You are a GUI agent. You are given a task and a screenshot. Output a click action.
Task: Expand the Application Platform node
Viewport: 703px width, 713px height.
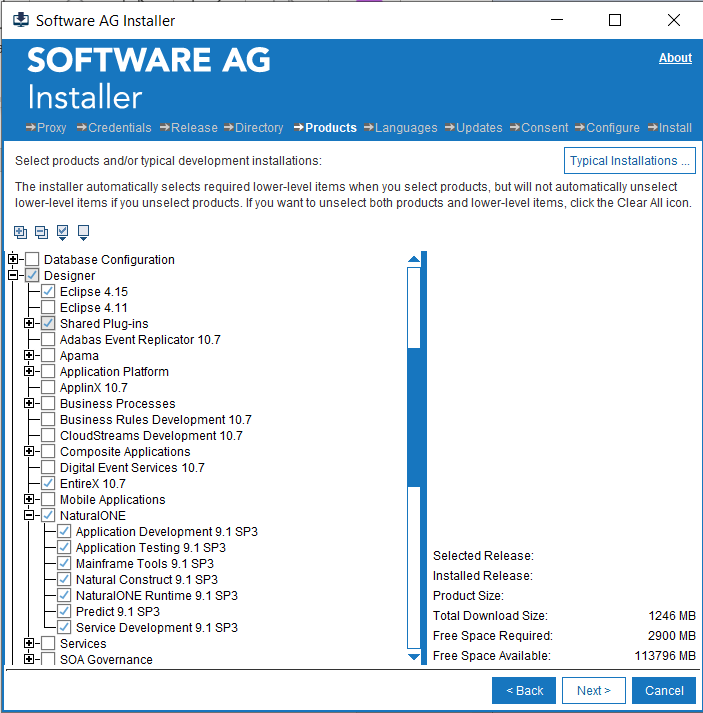(29, 371)
